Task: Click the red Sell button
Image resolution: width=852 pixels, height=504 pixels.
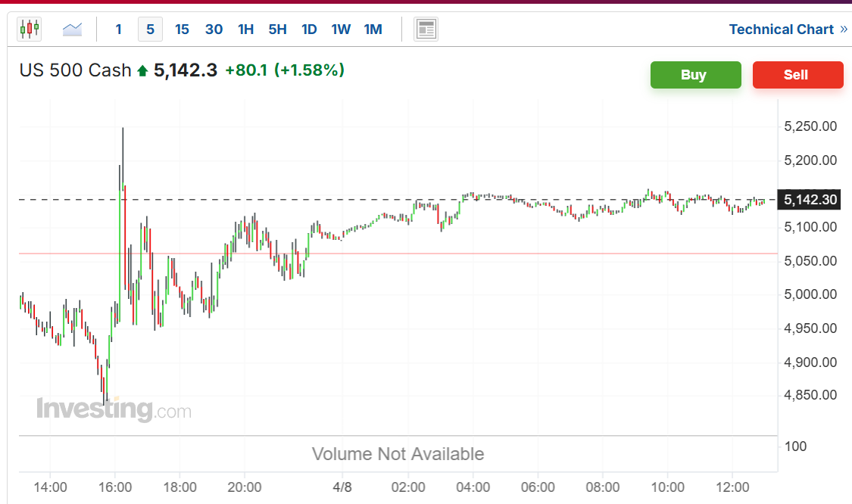Action: (798, 75)
